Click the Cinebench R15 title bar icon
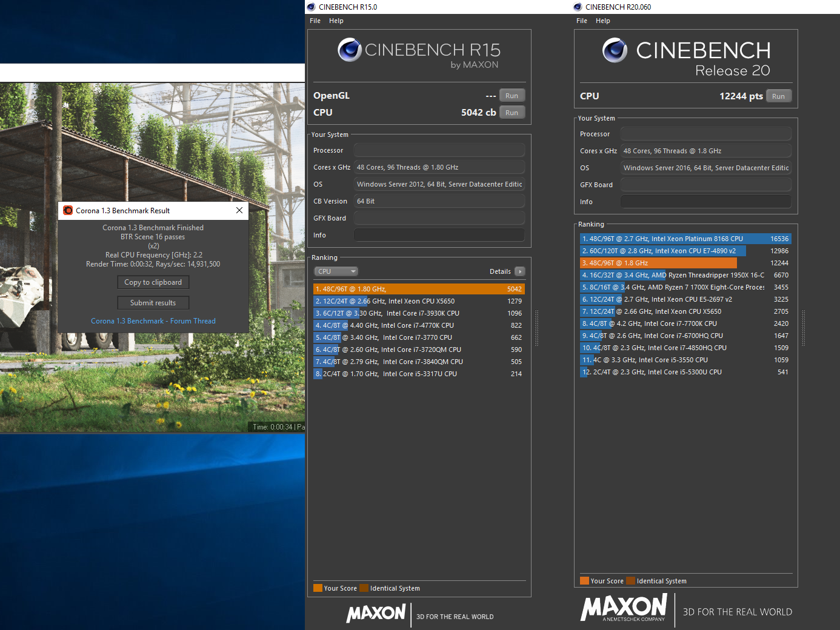 311,7
